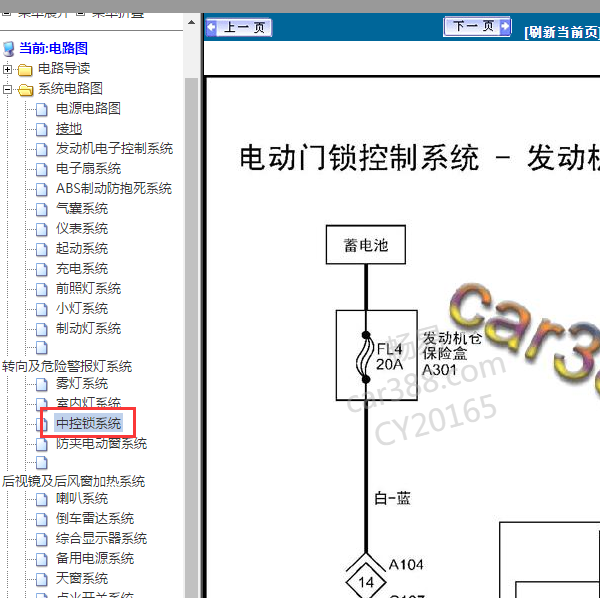Select 备用电源系统 entry
This screenshot has height=598, width=600.
95,558
